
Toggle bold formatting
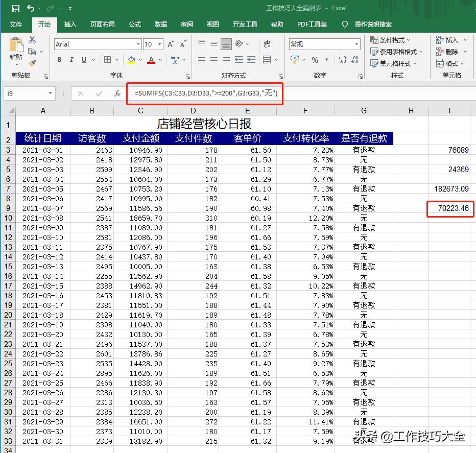click(59, 60)
